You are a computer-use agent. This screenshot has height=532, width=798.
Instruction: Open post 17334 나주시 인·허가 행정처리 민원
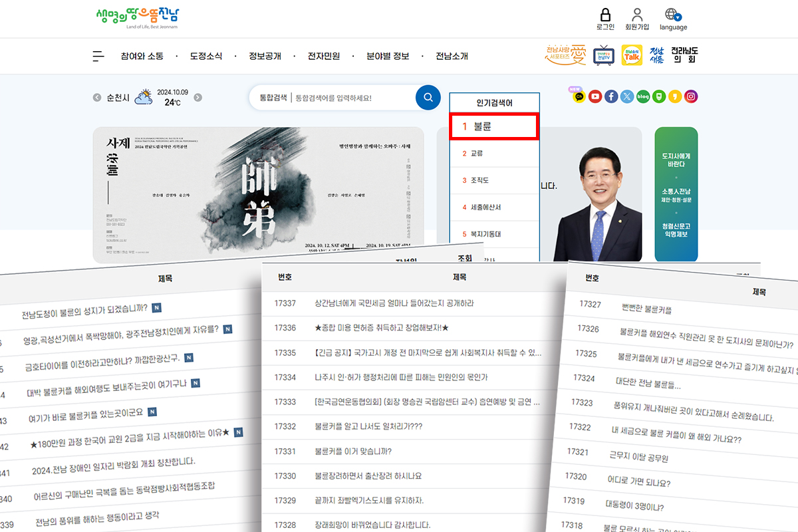click(401, 377)
